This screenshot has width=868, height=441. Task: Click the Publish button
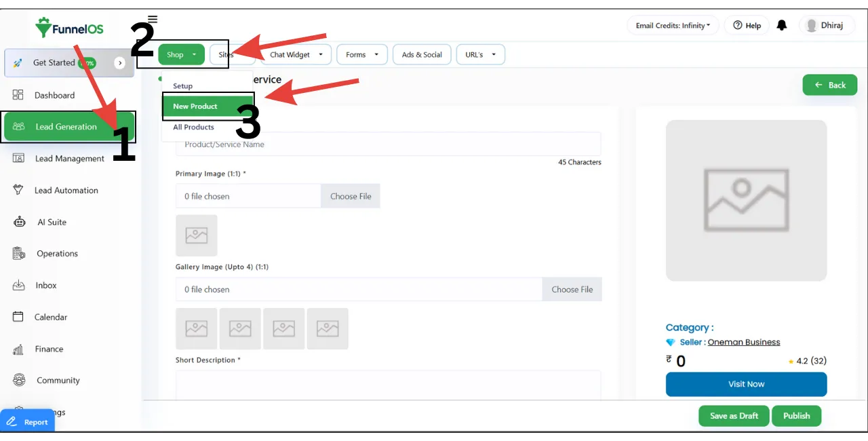(x=796, y=416)
